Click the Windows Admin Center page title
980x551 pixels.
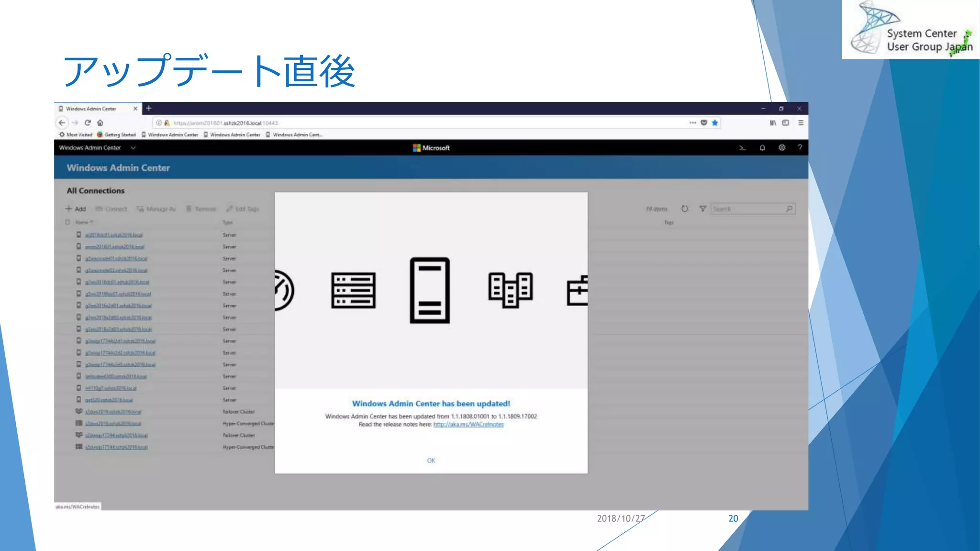(x=118, y=168)
